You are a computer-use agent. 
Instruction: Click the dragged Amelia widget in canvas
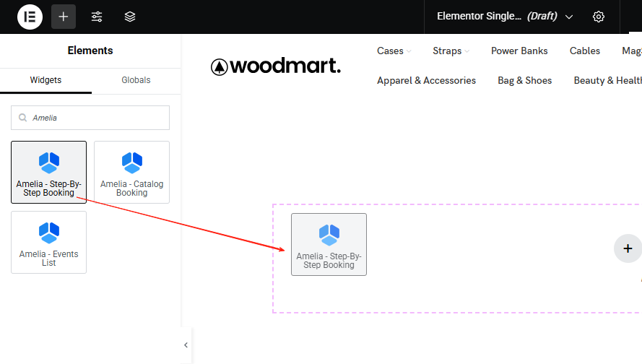point(329,244)
